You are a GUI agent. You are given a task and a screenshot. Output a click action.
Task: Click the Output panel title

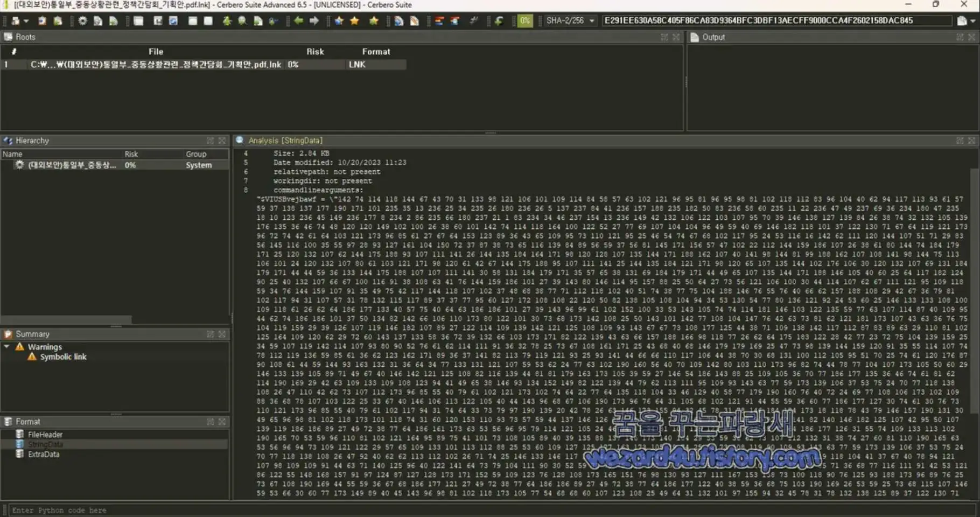pyautogui.click(x=713, y=37)
